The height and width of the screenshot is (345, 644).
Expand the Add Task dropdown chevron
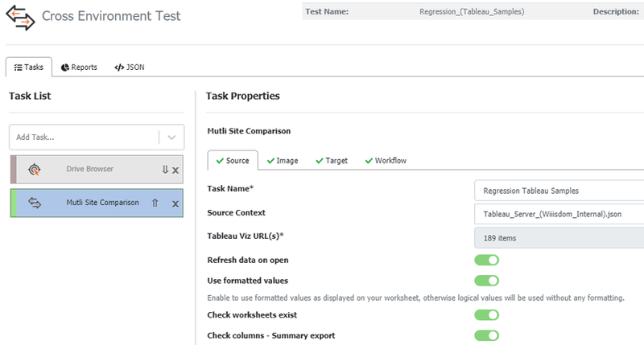[171, 138]
